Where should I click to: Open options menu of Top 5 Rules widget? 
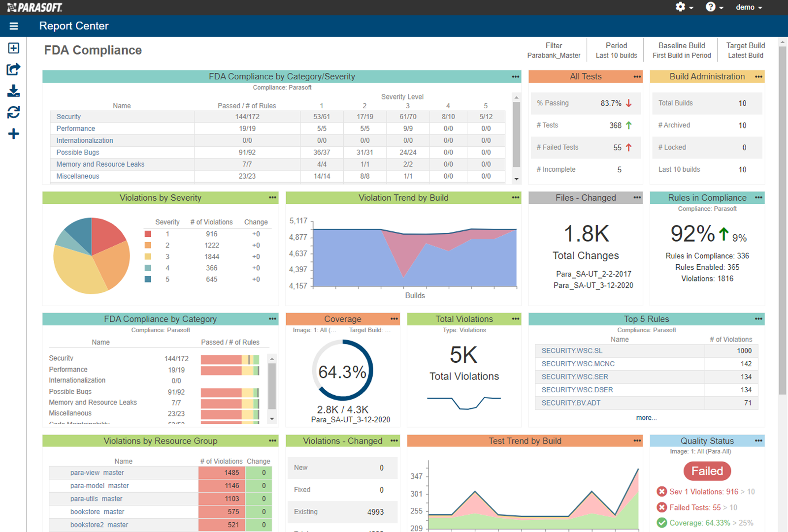pyautogui.click(x=758, y=319)
